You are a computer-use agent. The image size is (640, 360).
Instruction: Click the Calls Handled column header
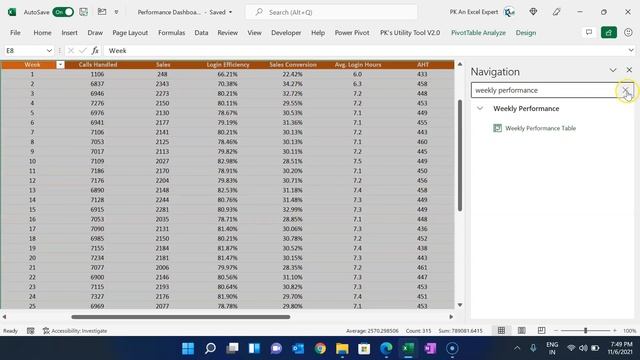pos(98,64)
